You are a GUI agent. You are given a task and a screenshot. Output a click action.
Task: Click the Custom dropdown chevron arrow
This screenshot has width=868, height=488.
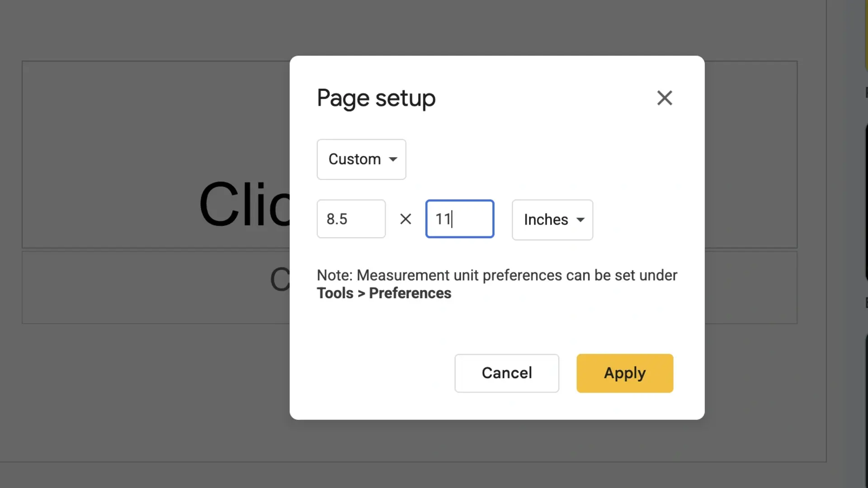393,160
